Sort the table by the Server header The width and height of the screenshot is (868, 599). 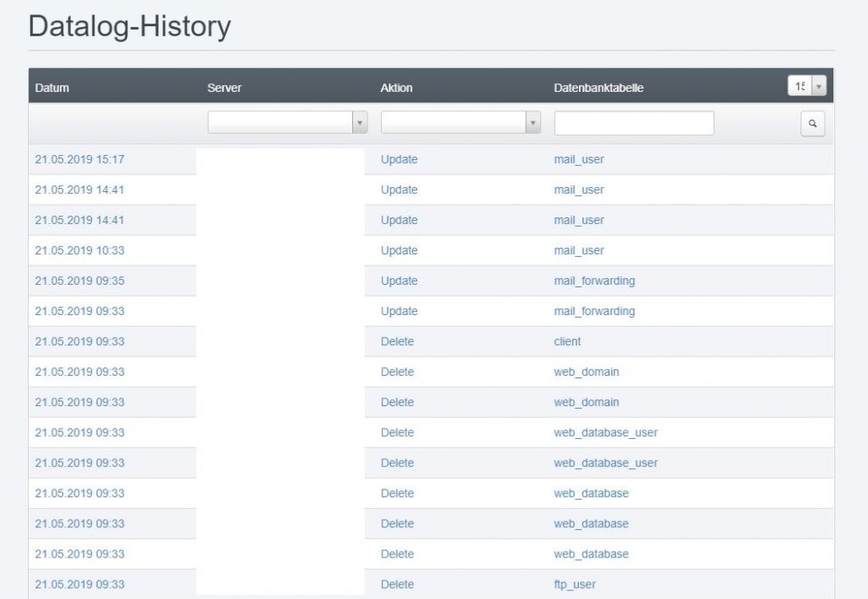224,87
